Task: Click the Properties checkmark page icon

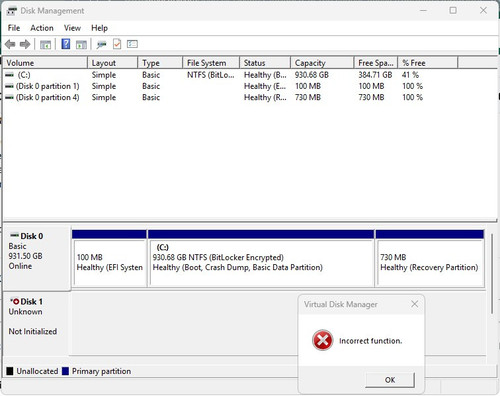Action: (117, 44)
